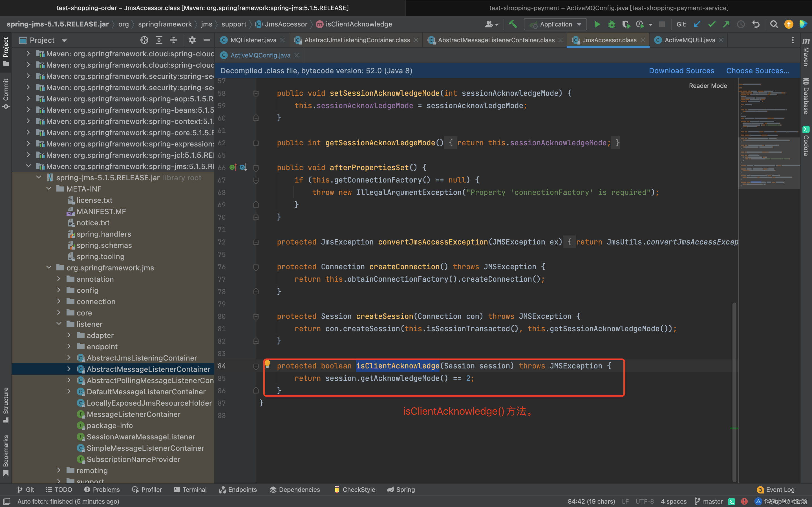Switch to the MQListener.java tab
This screenshot has width=812, height=507.
[x=253, y=40]
